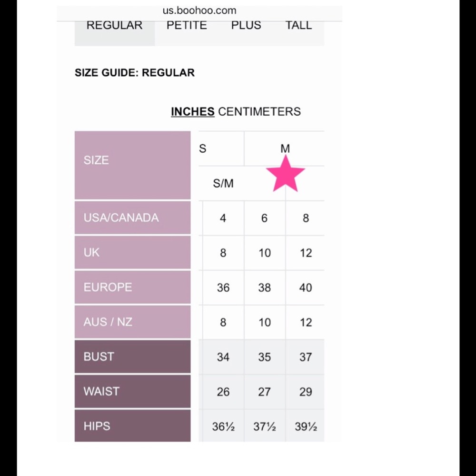The image size is (476, 476).
Task: Toggle measurements to CENTIMETERS
Action: coord(259,112)
